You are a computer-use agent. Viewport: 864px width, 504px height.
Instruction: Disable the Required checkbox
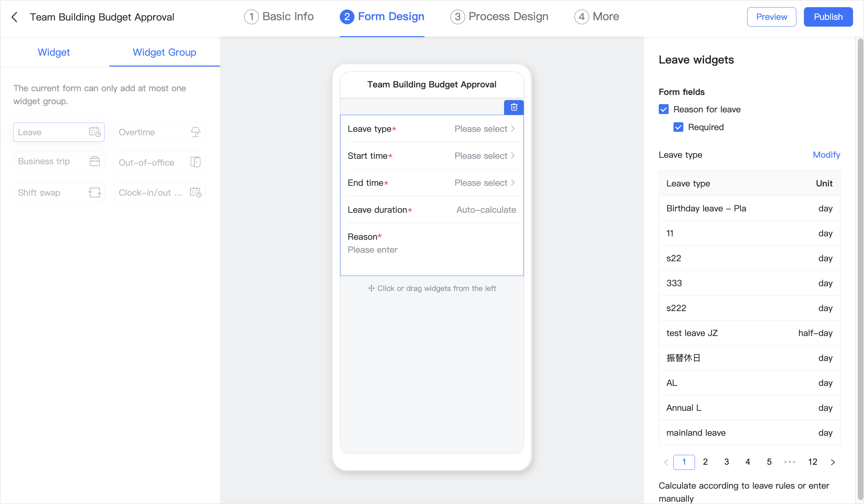point(678,127)
